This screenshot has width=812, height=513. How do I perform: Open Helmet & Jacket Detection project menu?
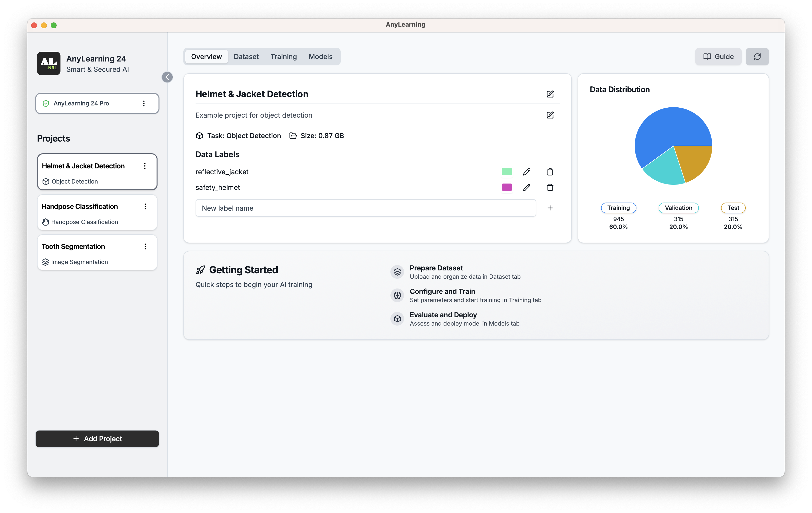pos(145,166)
